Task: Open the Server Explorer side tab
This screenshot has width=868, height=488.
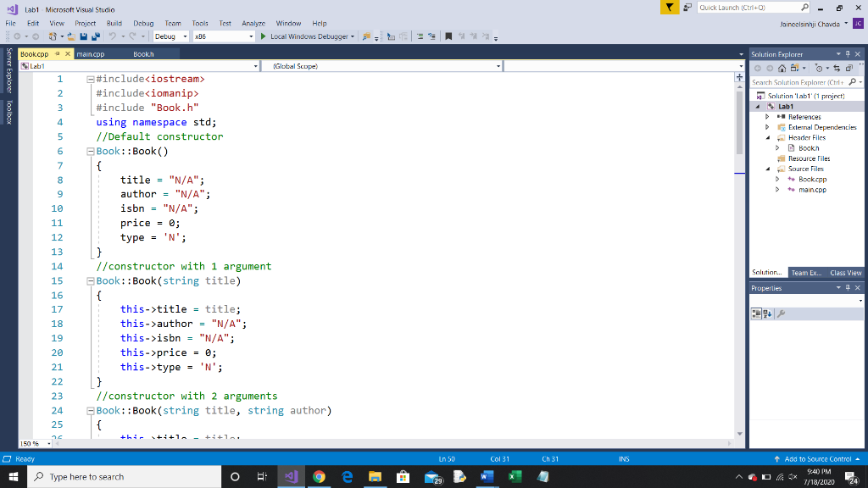Action: click(x=8, y=70)
